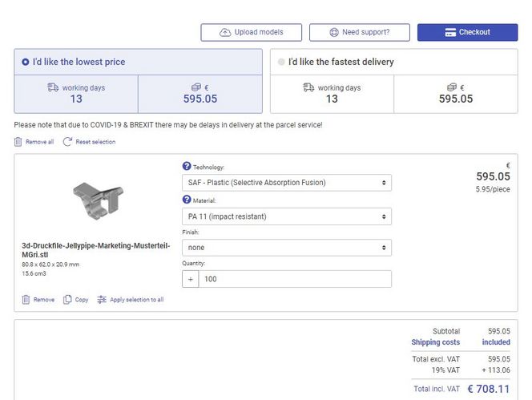Viewport: 532px width, 400px height.
Task: Select the lowest price radio option
Action: coord(26,62)
